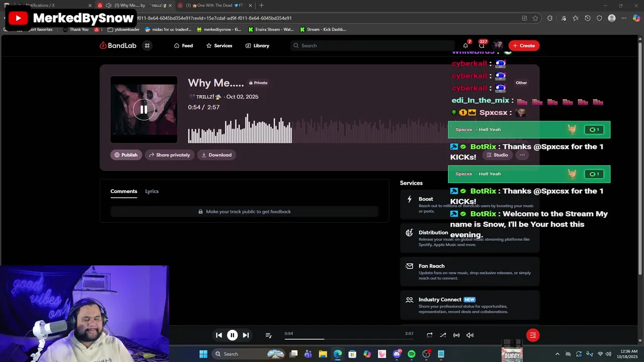Open Microsoft Store from the taskbar
The image size is (644, 362).
click(x=352, y=354)
